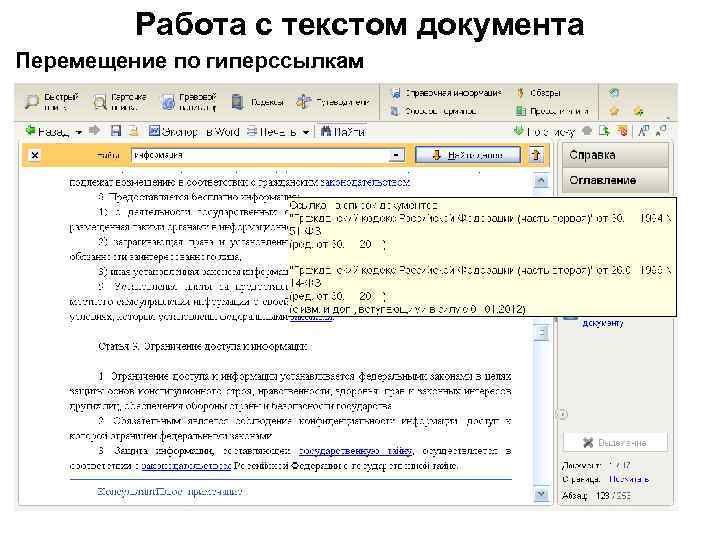Click the top green history icon

pos(614,93)
